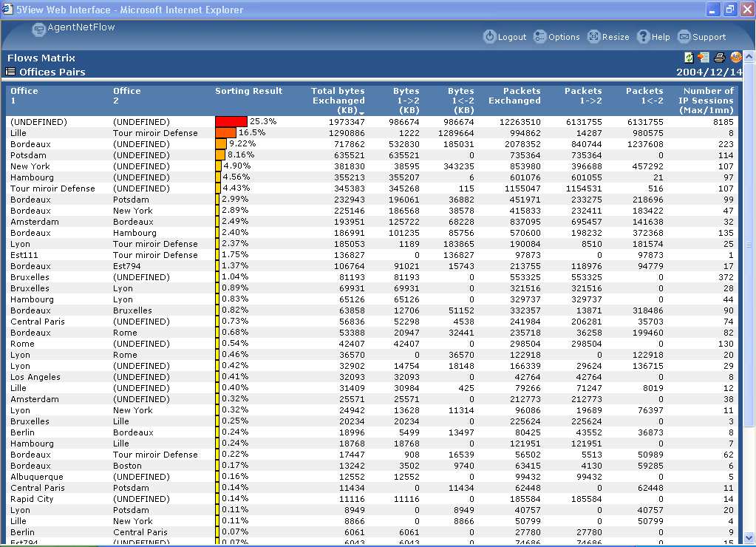756x547 pixels.
Task: Click Rapid City office entry
Action: [x=32, y=499]
